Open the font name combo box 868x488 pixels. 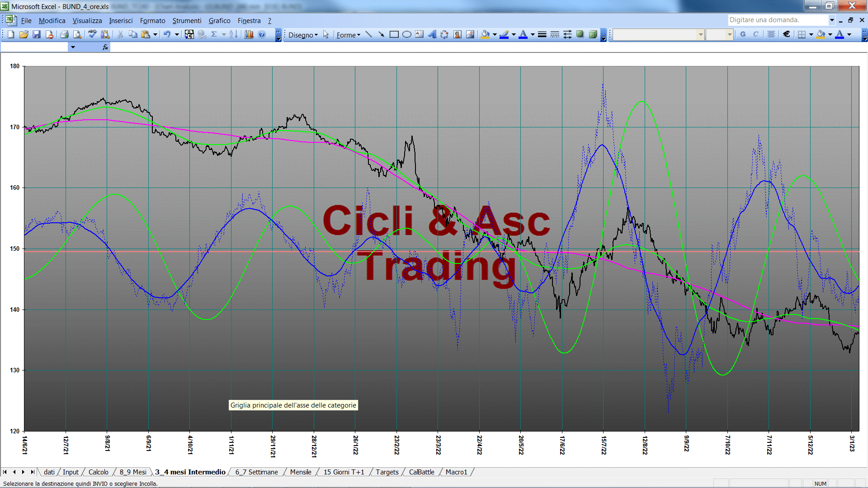coord(658,34)
